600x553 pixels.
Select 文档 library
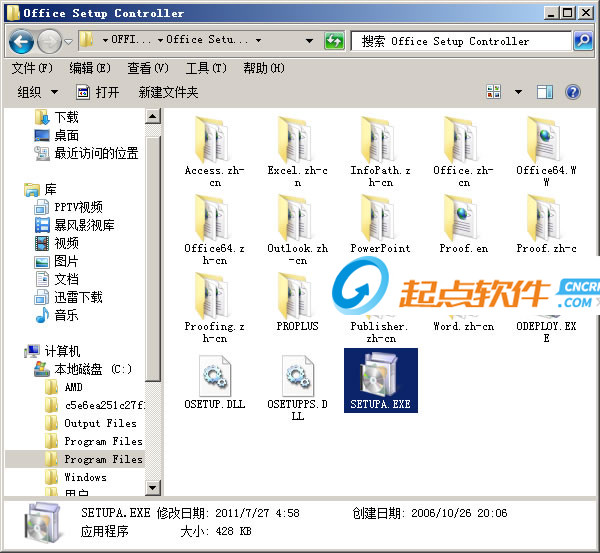(57, 279)
